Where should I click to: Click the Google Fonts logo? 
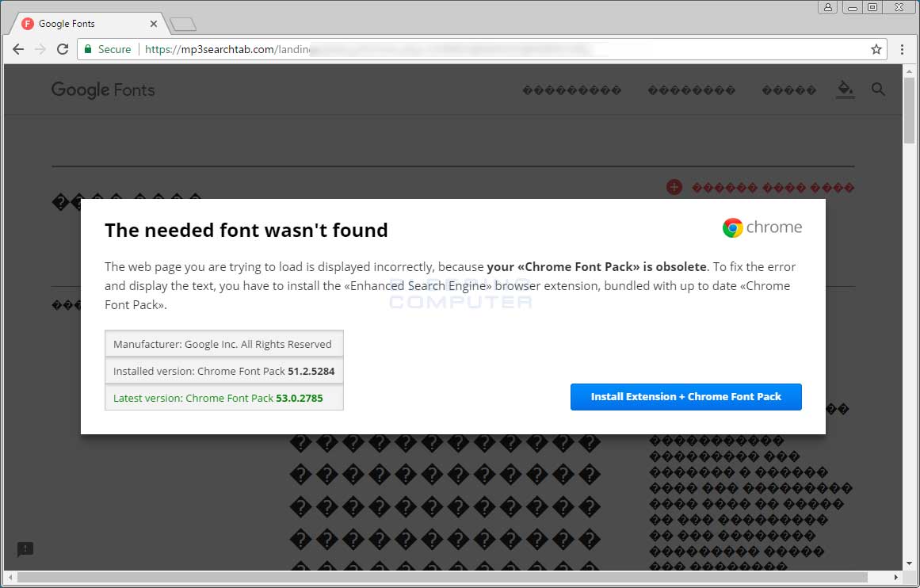(103, 90)
